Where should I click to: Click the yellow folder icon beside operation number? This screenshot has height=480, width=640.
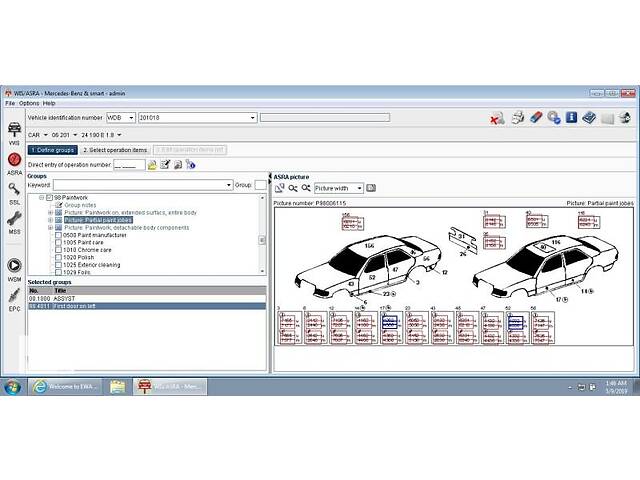tap(152, 165)
